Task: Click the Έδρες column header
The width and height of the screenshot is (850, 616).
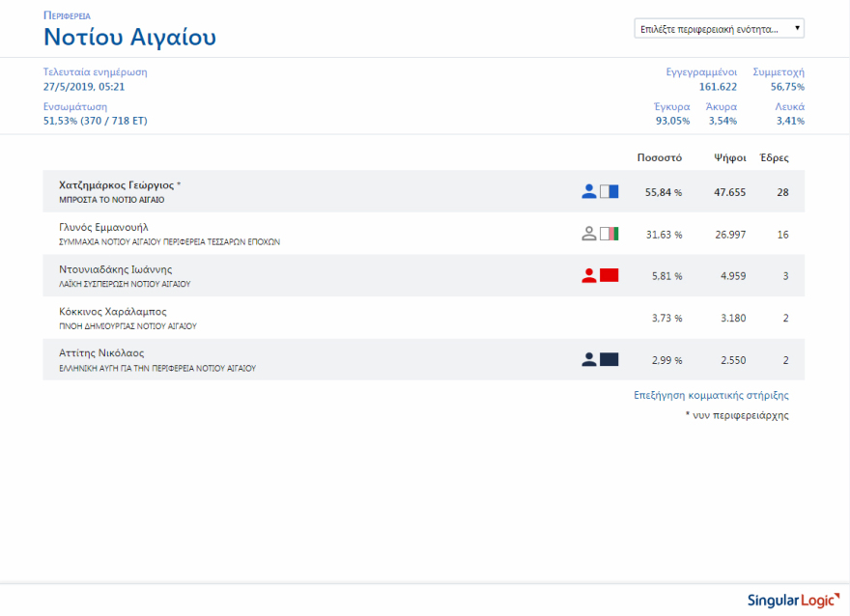Action: (774, 157)
